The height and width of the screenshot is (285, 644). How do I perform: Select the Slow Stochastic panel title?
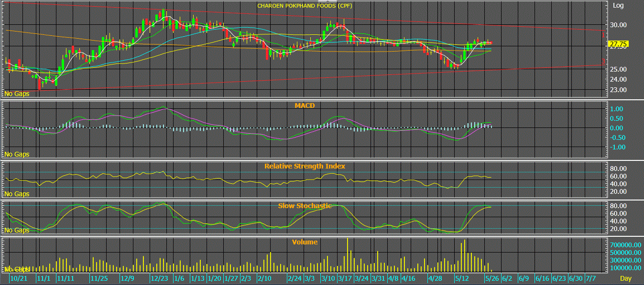tap(305, 206)
